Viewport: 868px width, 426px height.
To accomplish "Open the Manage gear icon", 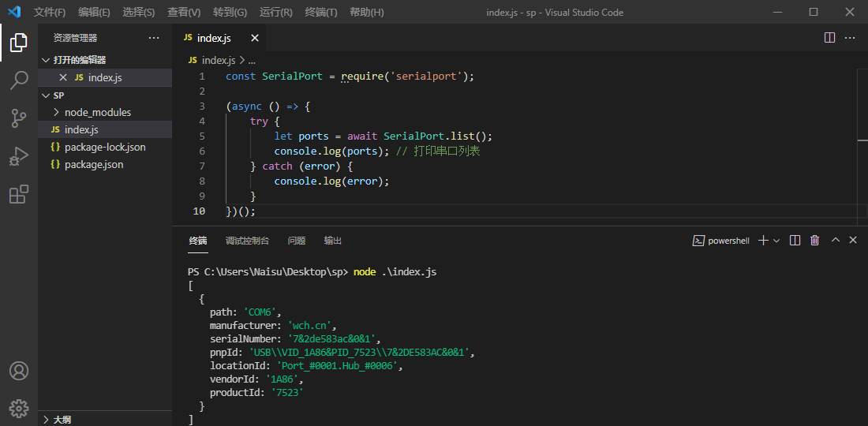I will (x=19, y=409).
